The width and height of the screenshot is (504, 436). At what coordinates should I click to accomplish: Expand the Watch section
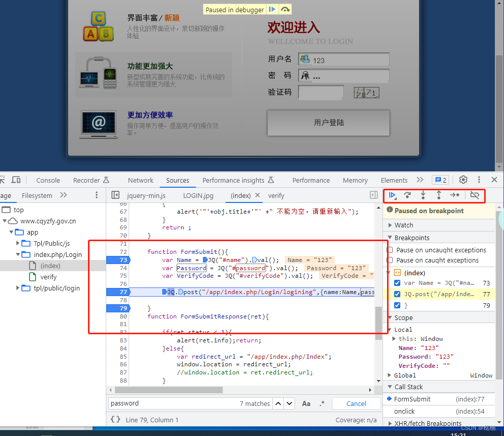click(x=390, y=225)
